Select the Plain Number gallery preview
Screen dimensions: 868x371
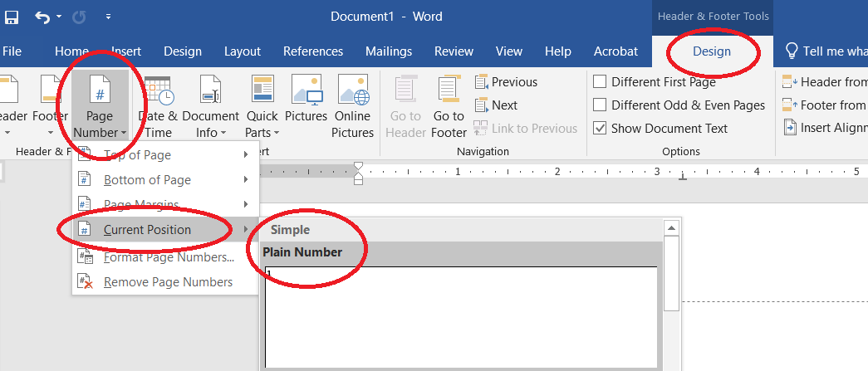click(x=461, y=317)
